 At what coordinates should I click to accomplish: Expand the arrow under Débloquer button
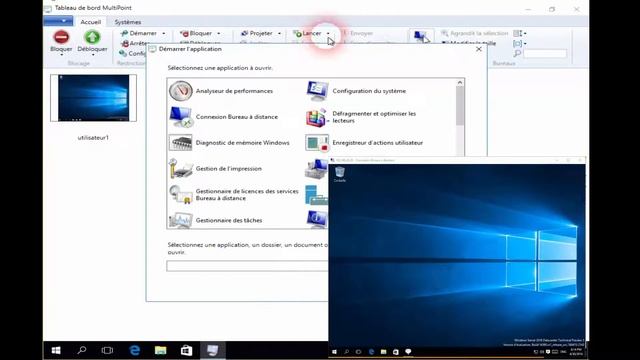(93, 54)
